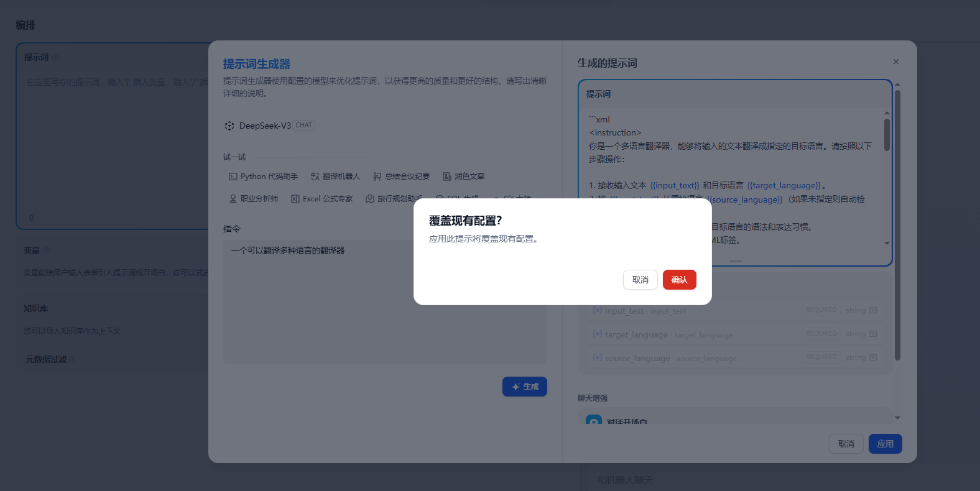Click the {{input_text}} variable in the prompt

pyautogui.click(x=675, y=185)
